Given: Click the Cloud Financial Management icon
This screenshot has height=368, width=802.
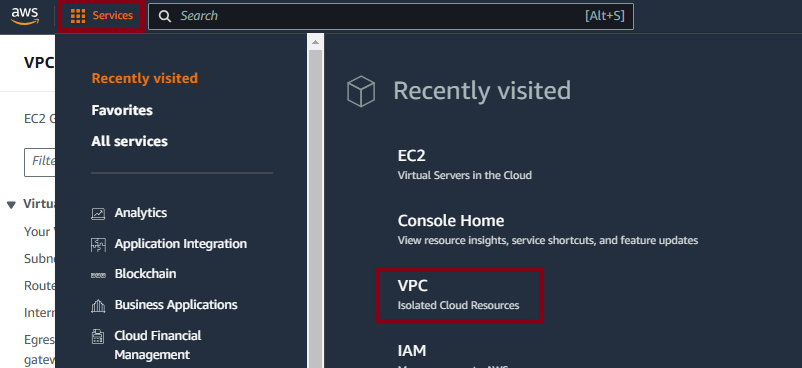Looking at the screenshot, I should click(x=98, y=336).
